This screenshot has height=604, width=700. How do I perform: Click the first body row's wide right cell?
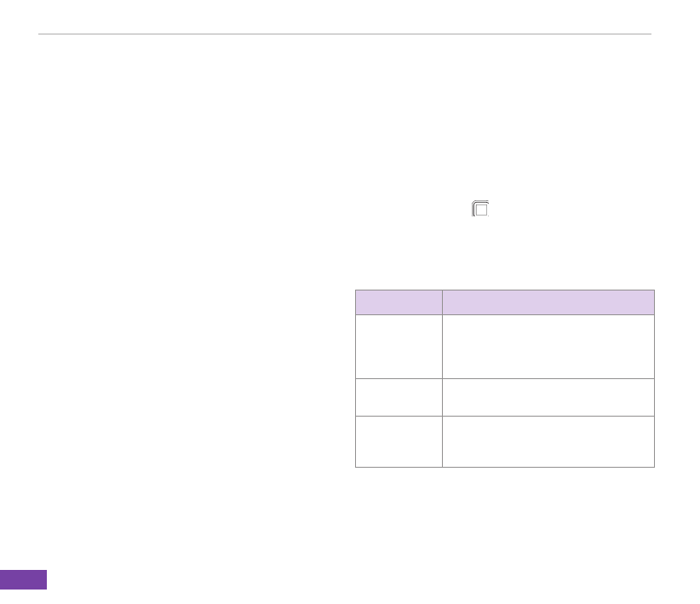pos(548,347)
